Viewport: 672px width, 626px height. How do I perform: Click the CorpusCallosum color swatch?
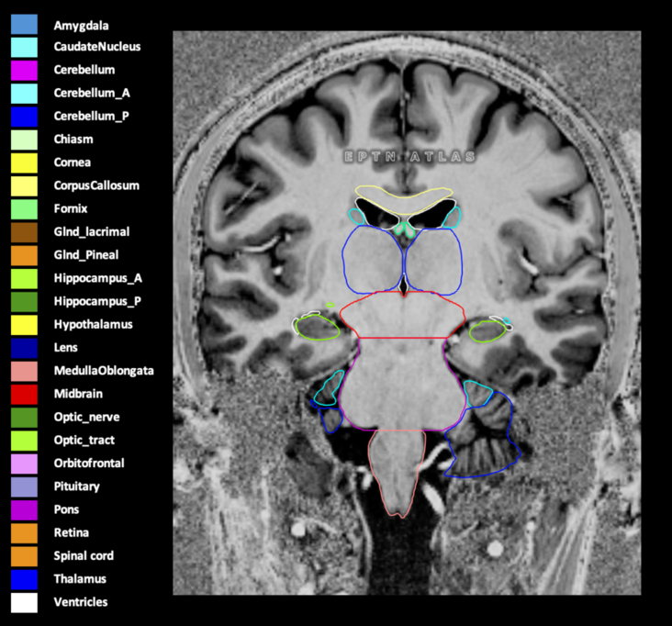coord(24,186)
